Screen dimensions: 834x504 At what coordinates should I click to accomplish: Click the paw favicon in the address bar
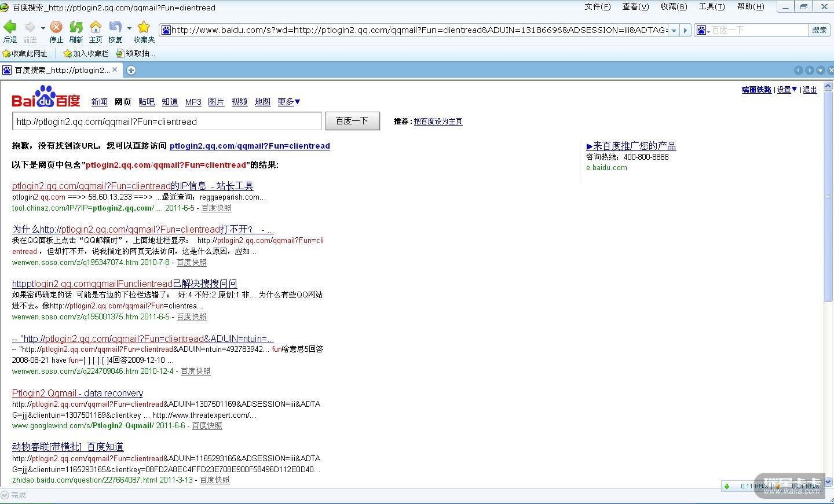tap(166, 30)
